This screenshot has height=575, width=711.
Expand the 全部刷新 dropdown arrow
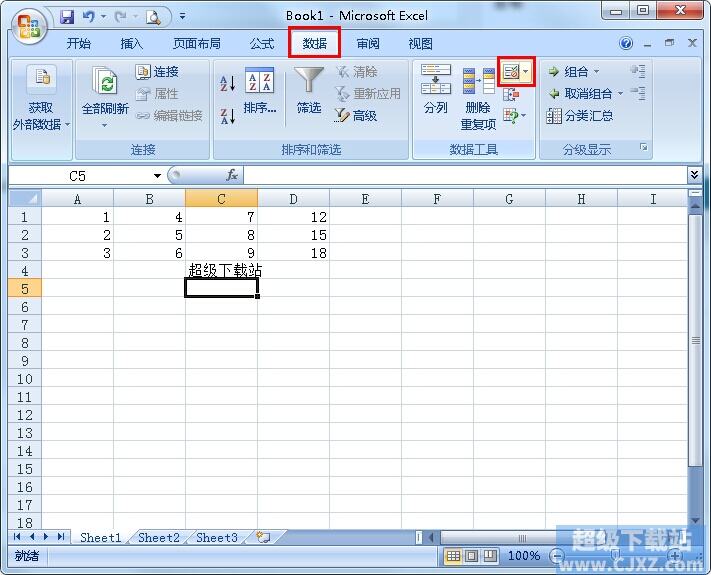tap(104, 125)
